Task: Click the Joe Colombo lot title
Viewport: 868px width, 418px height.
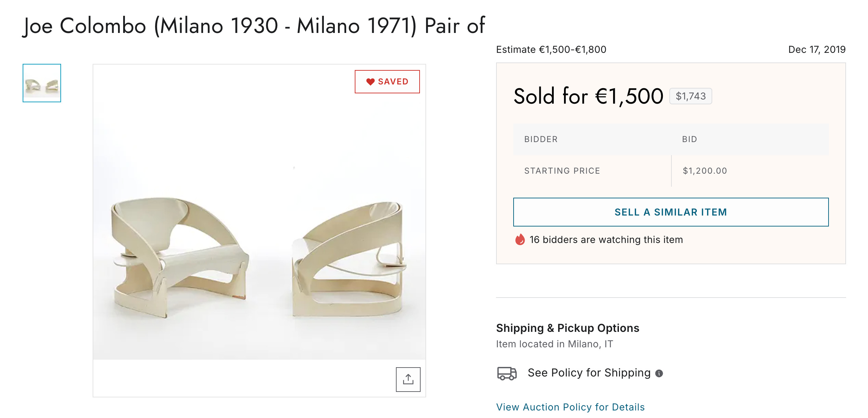Action: tap(254, 26)
